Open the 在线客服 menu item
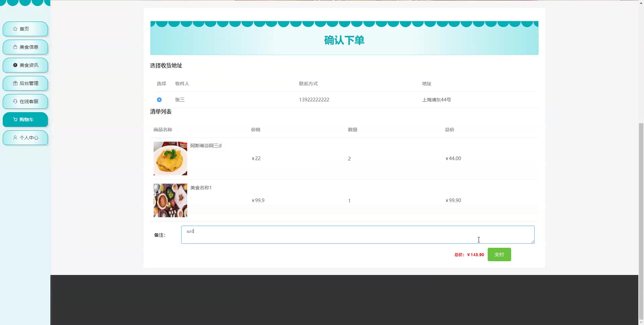Screen dimensions: 644x325 (25, 101)
